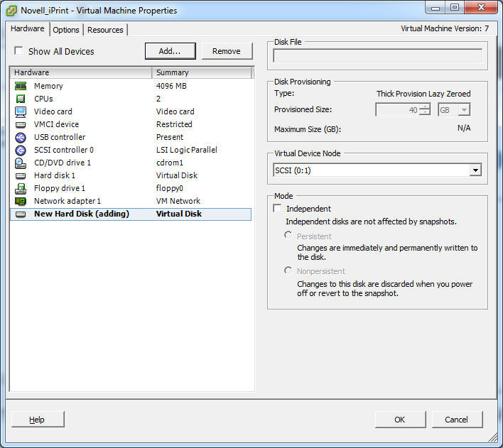
Task: Sort by the Summary column header
Action: pyautogui.click(x=202, y=72)
